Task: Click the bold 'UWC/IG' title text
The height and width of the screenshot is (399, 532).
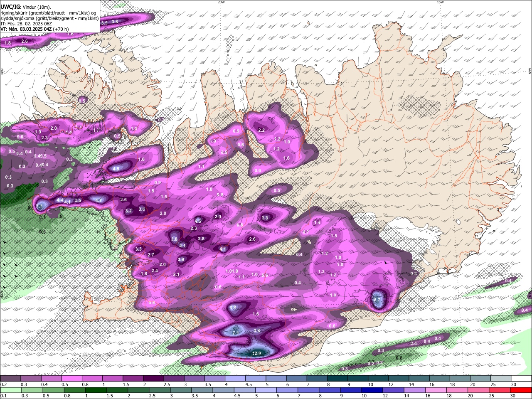Action: [x=10, y=7]
